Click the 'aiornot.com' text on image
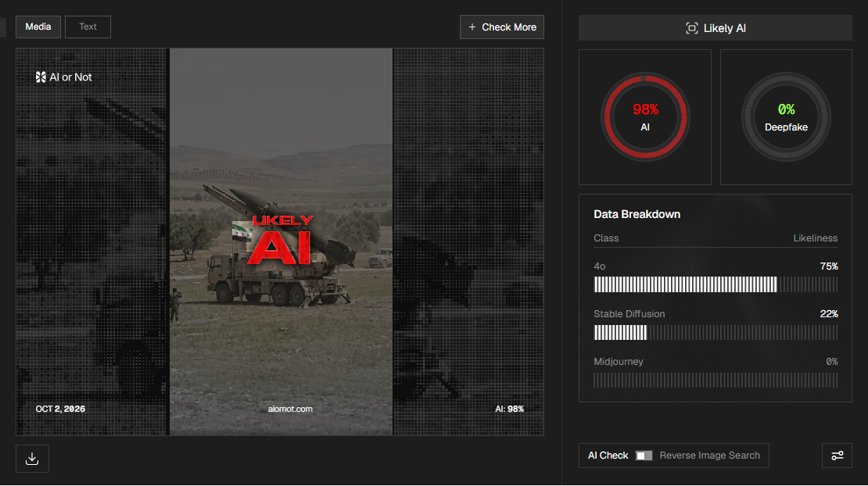Screen dimensions: 868x486 tap(290, 409)
